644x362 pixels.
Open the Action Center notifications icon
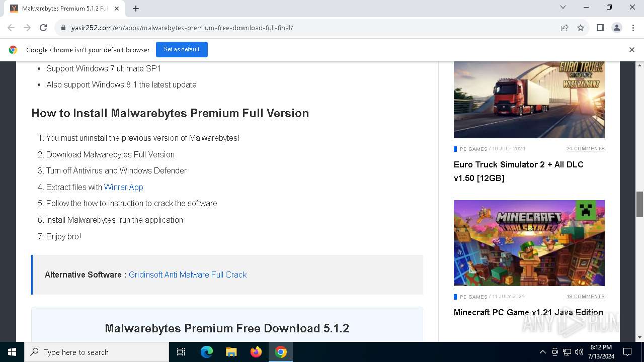point(627,352)
